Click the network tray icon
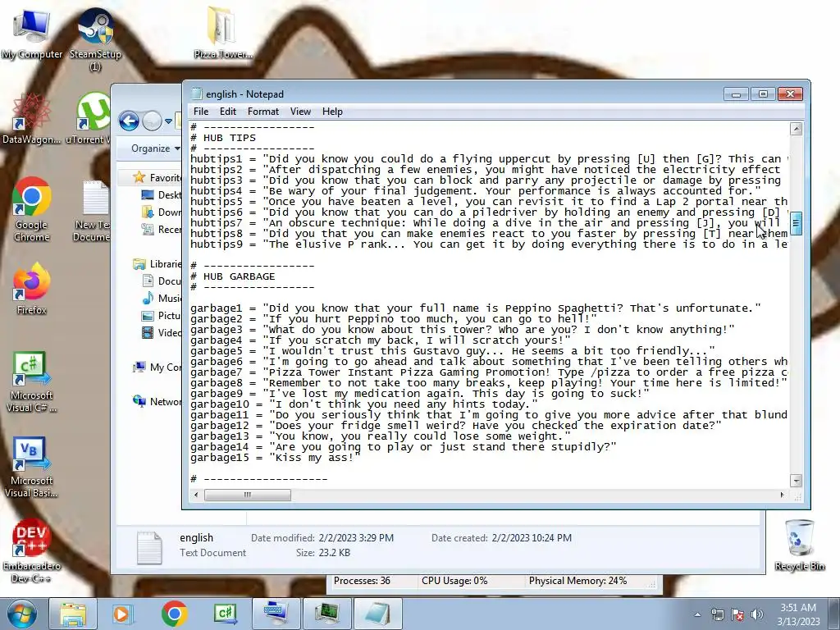840x630 pixels. coord(717,614)
